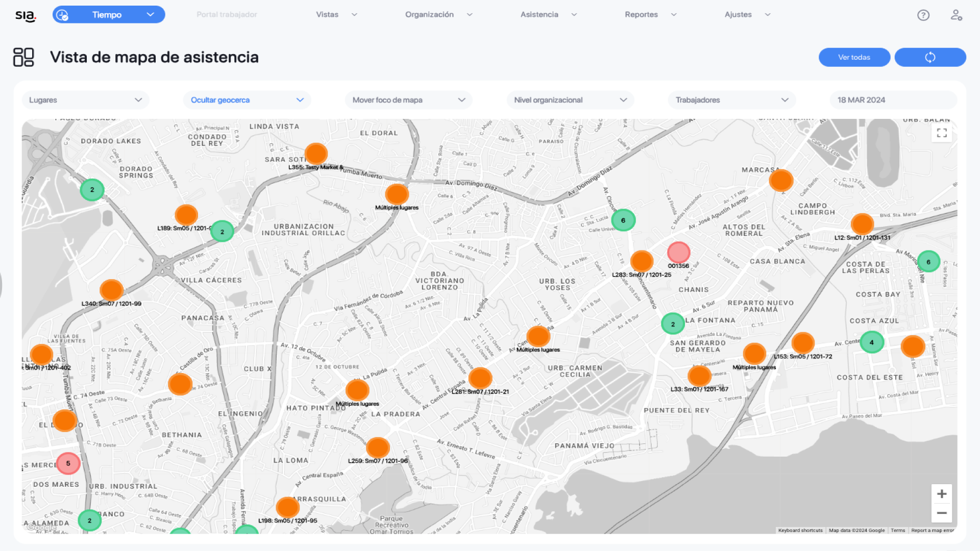This screenshot has width=980, height=551.
Task: Click the Ver todas button
Action: pos(854,57)
